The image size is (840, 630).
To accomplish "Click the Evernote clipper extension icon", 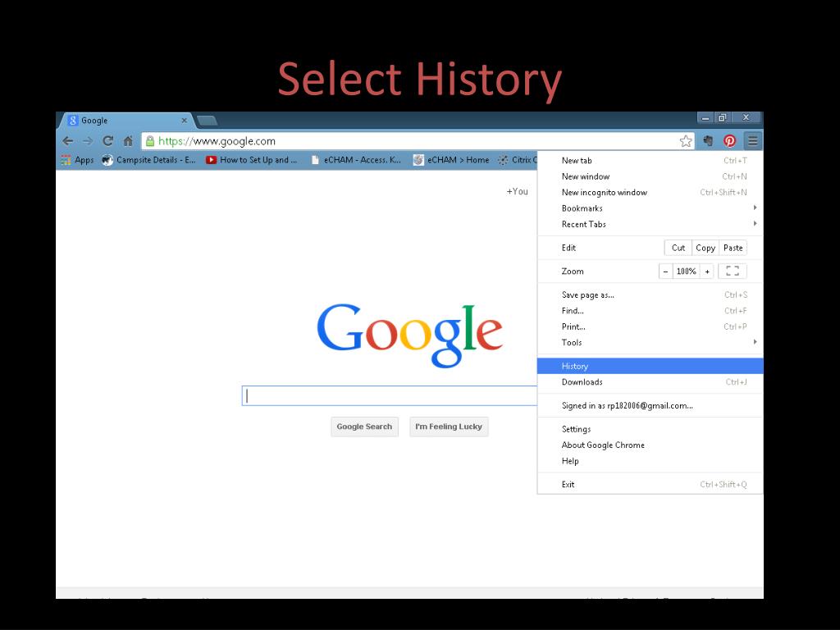I will coord(708,141).
